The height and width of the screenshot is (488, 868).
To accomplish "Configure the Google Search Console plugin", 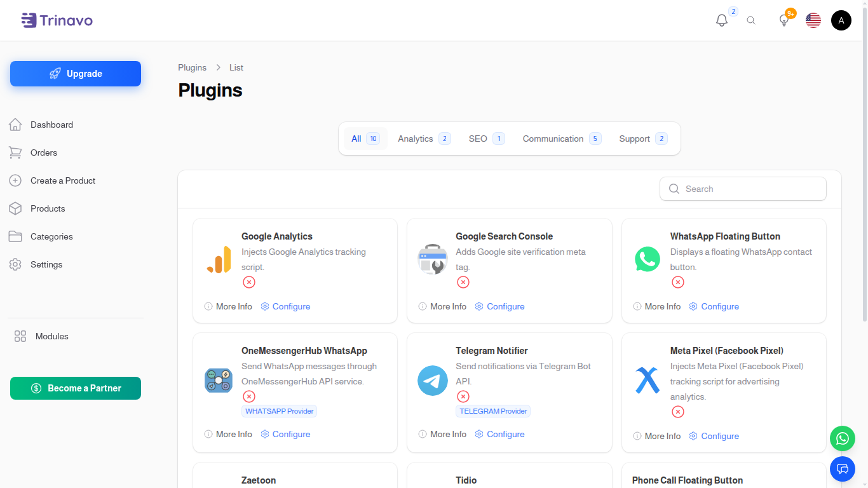I will (x=499, y=306).
